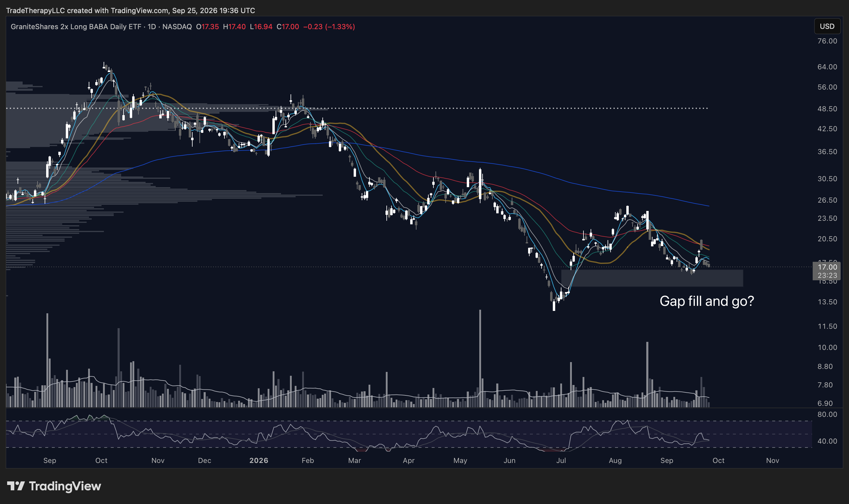Screen dimensions: 849x504
Task: Click the 'Aug' label on the time axis
Action: point(615,461)
